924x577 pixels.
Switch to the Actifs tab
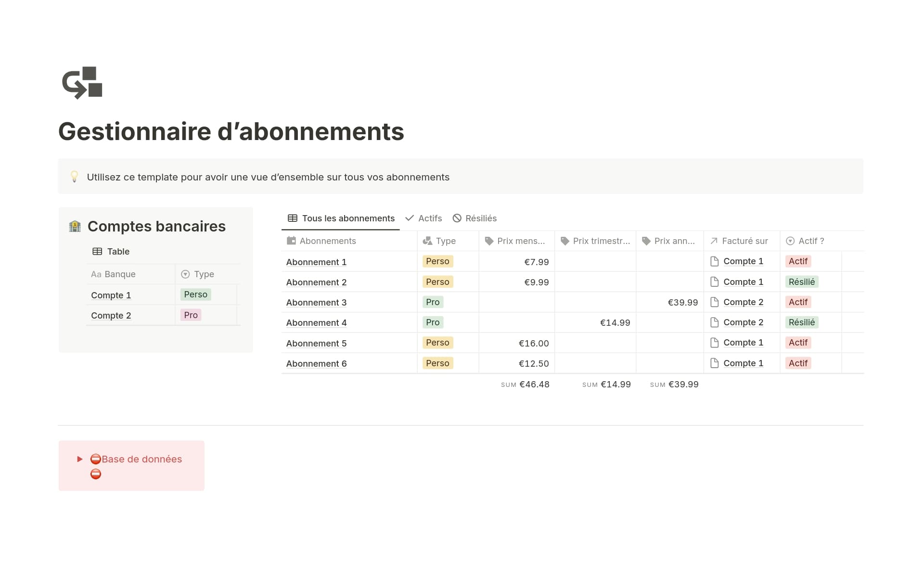(x=423, y=218)
